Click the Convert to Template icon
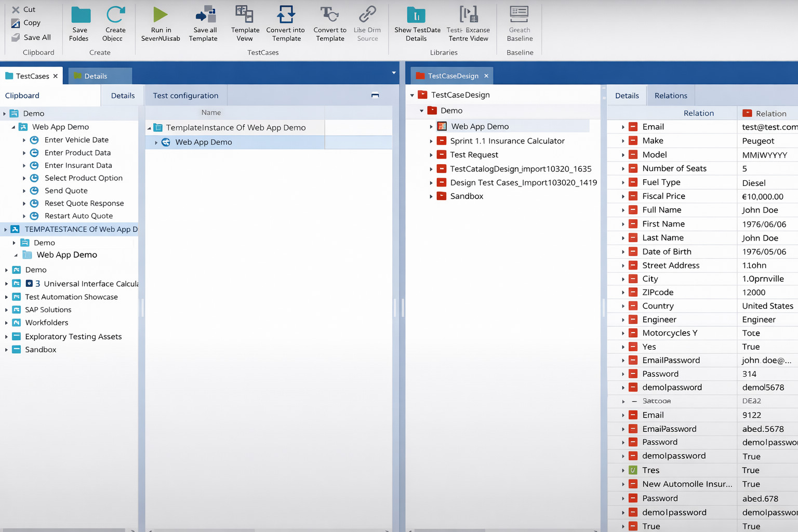This screenshot has height=532, width=798. click(329, 16)
